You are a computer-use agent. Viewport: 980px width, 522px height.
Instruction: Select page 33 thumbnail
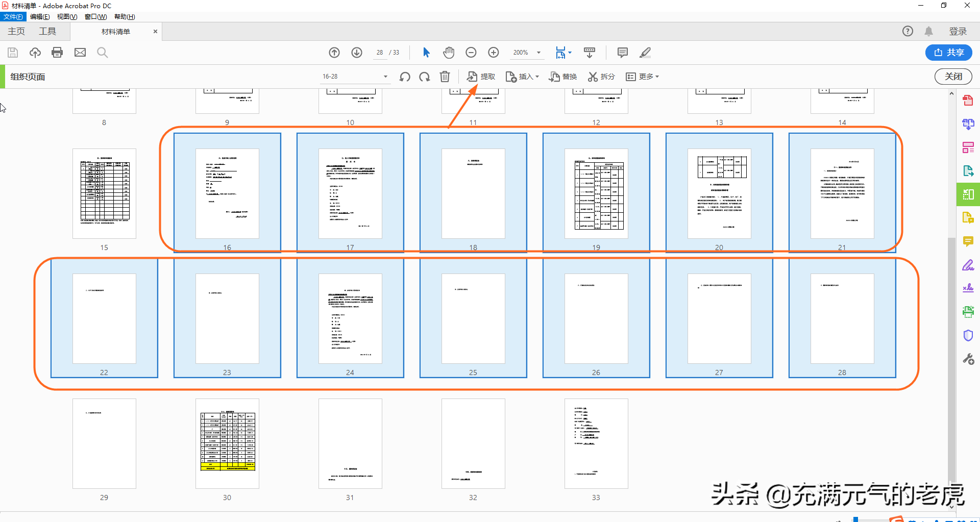[596, 443]
